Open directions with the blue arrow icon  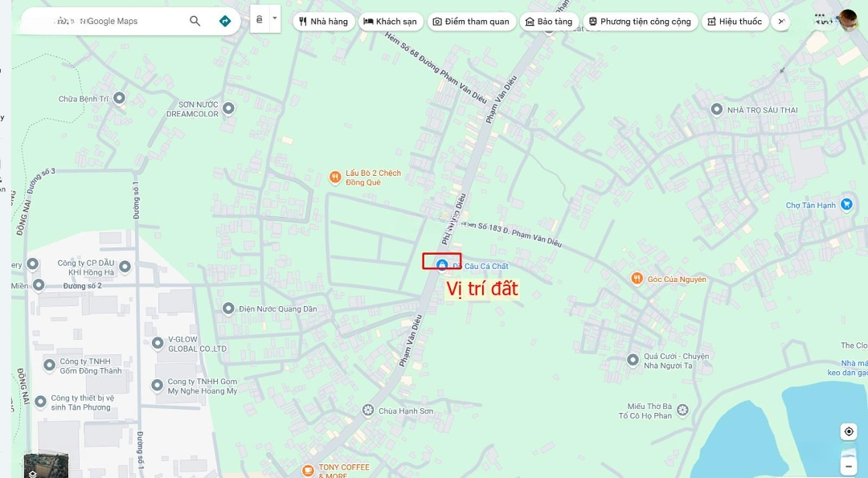(x=225, y=21)
